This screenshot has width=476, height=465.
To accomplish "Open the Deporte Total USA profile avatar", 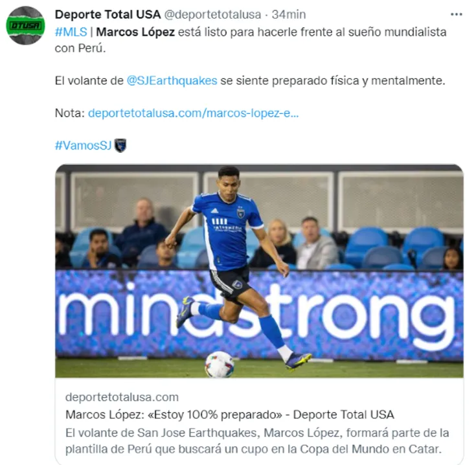I will pos(25,25).
